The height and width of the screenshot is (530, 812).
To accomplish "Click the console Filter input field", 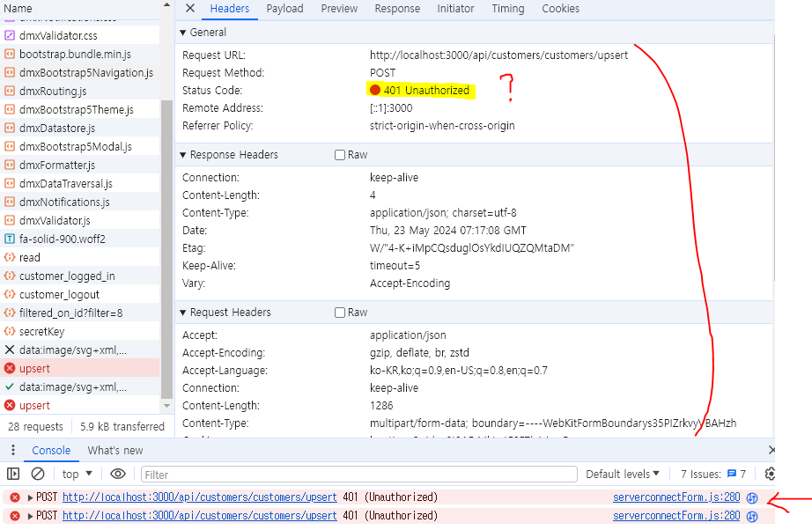I will click(352, 475).
